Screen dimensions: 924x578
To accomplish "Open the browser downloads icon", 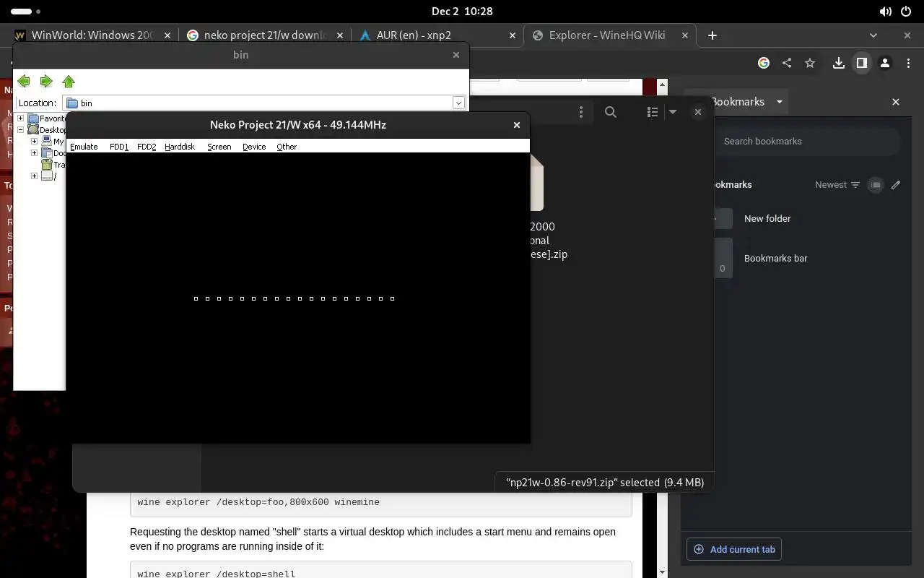I will pos(838,64).
